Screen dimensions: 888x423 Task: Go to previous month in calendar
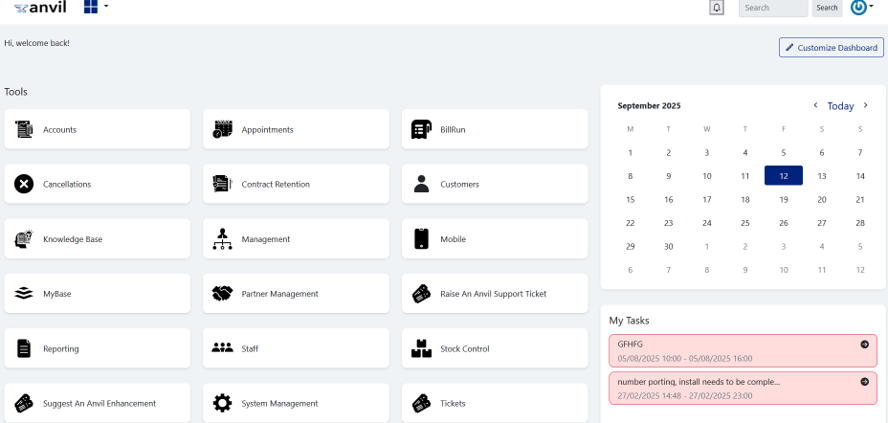pyautogui.click(x=815, y=105)
